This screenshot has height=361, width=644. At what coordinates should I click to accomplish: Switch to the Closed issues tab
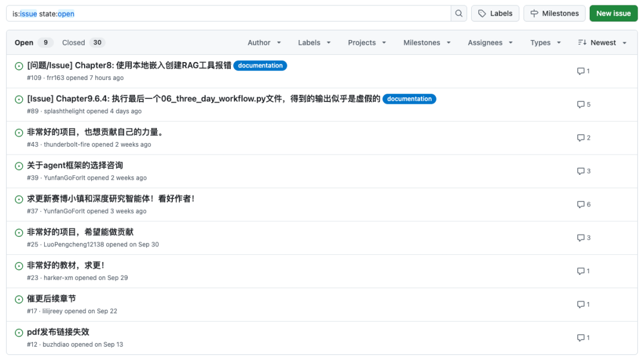pos(73,42)
